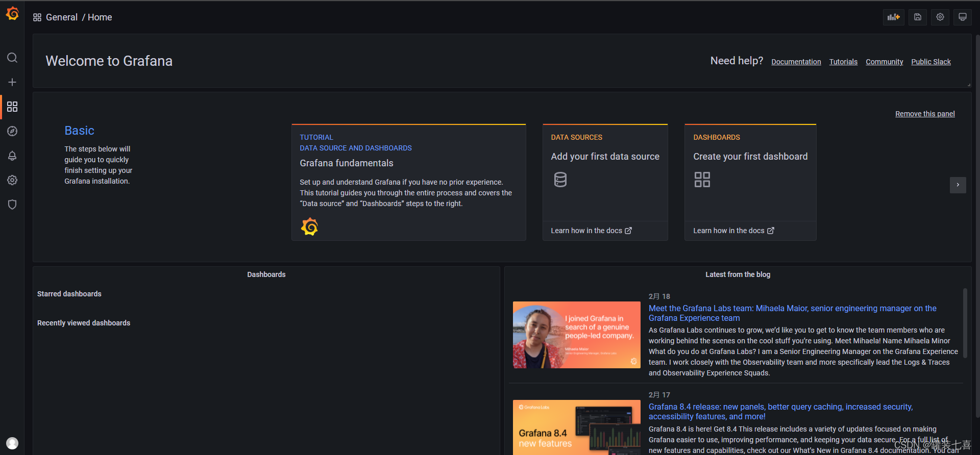Click the DATA SOURCE AND DASHBOARDS label
The height and width of the screenshot is (455, 980).
point(356,148)
